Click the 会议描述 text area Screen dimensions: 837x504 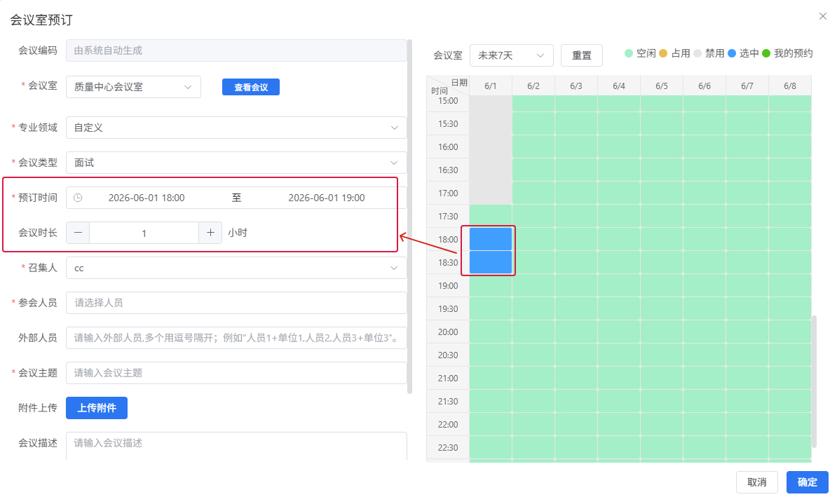236,446
